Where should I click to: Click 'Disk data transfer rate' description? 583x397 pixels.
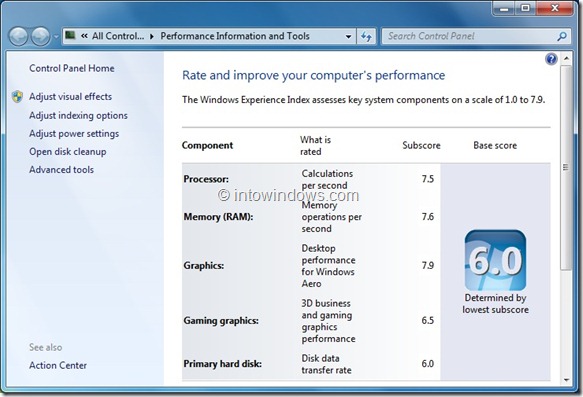point(326,364)
